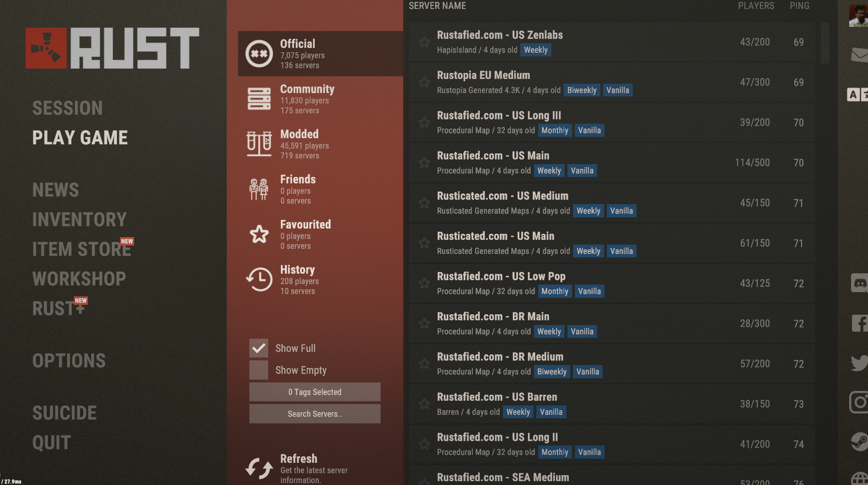868x485 pixels.
Task: Open the History clock icon
Action: tap(259, 279)
